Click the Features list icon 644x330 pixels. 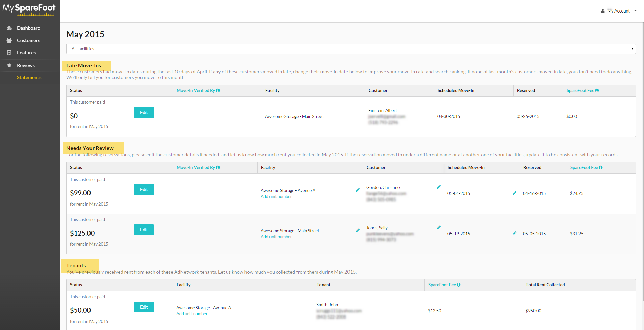click(x=9, y=53)
